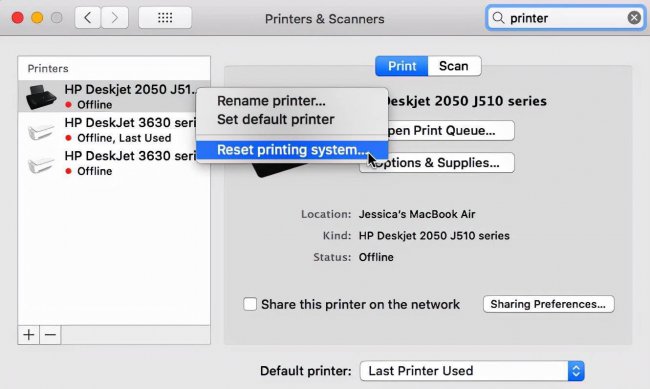The image size is (650, 389).
Task: Open Sharing Preferences… button
Action: (x=548, y=304)
